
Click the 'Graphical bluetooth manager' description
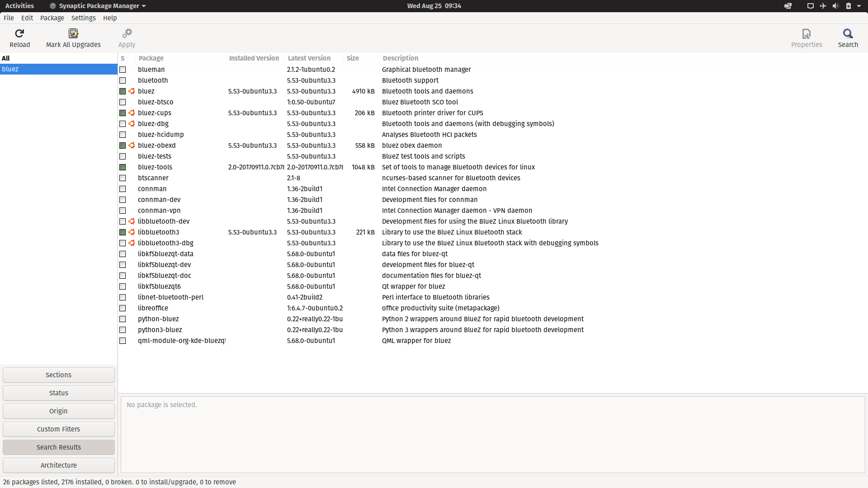coord(426,70)
